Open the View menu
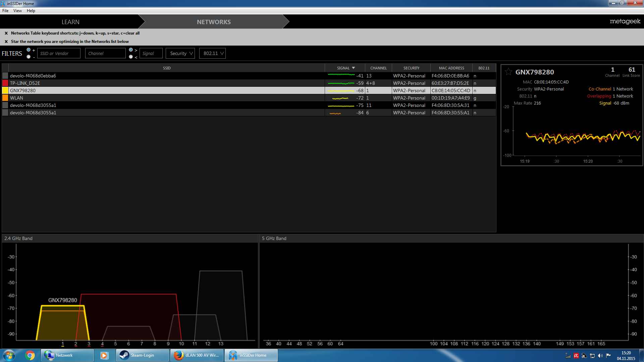Viewport: 644px width, 362px height. [x=17, y=11]
